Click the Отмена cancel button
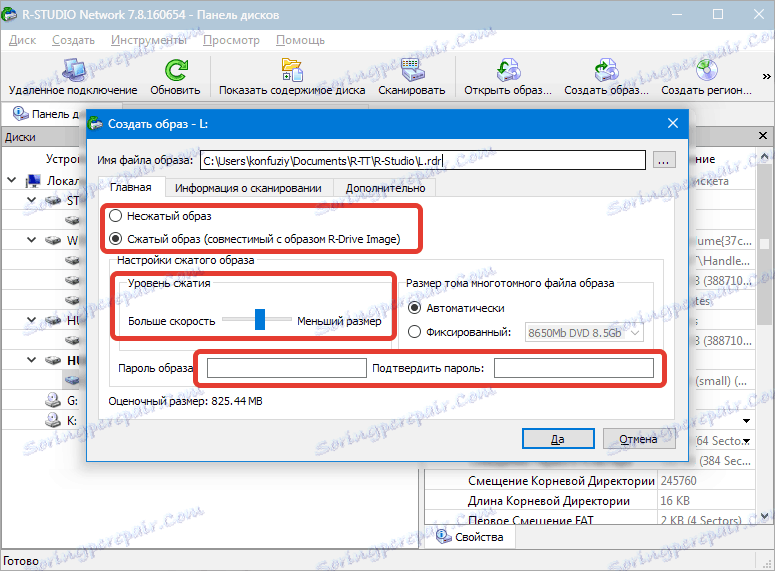 tap(639, 439)
